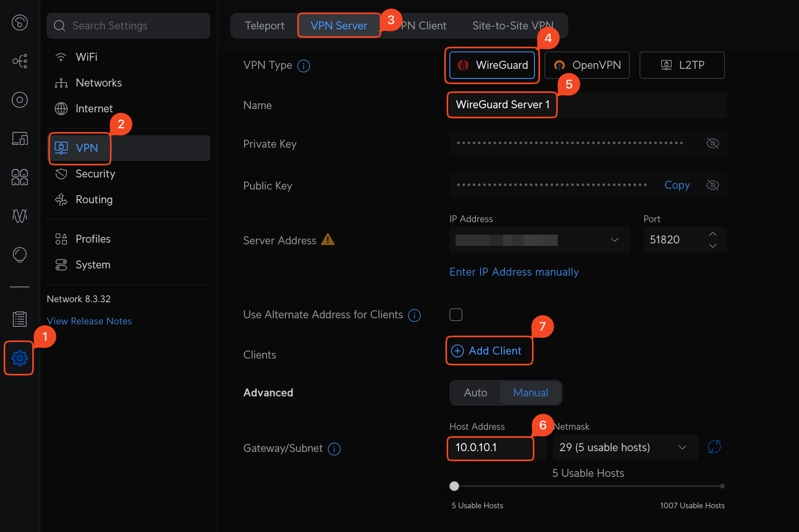Open Networks settings
Viewport: 799px width, 532px height.
(x=128, y=83)
